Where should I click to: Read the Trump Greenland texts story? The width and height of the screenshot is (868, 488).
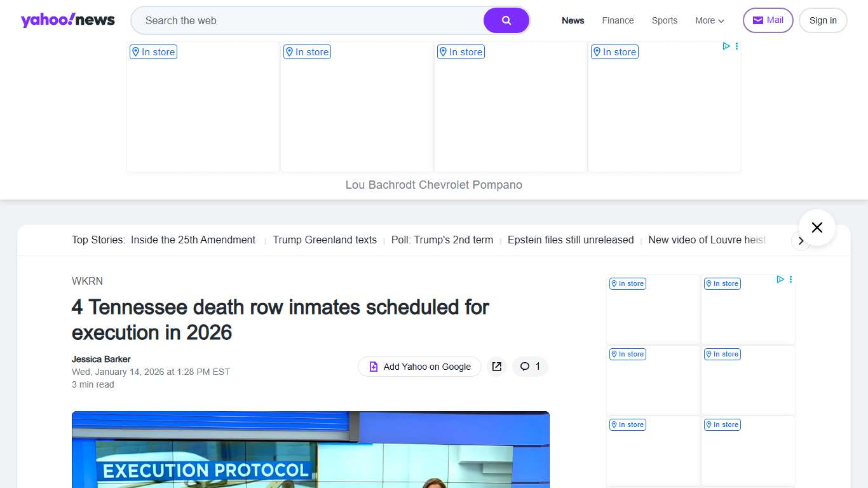click(325, 240)
